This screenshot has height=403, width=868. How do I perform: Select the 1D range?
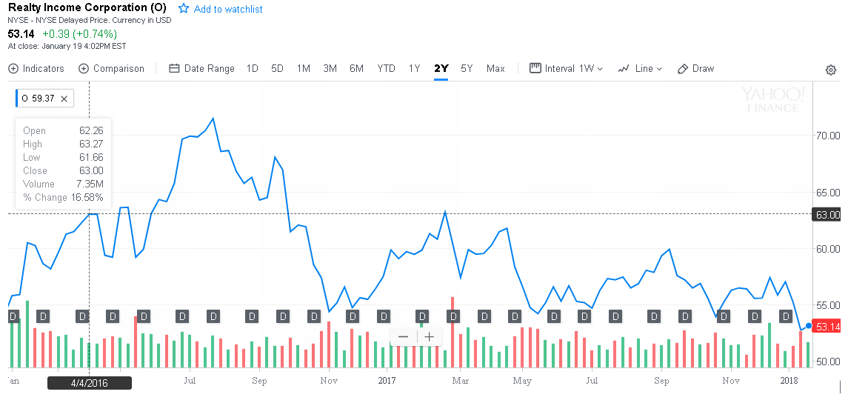tap(253, 69)
